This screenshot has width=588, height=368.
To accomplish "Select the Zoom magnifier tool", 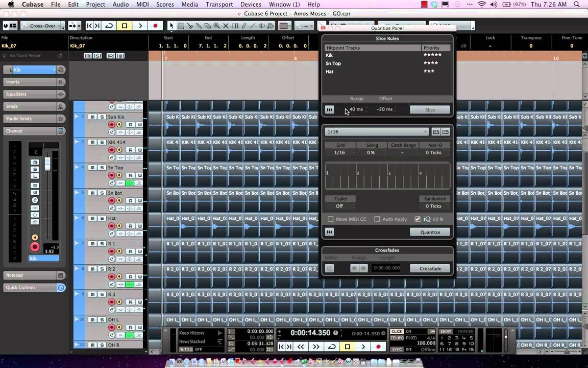I will tap(217, 26).
